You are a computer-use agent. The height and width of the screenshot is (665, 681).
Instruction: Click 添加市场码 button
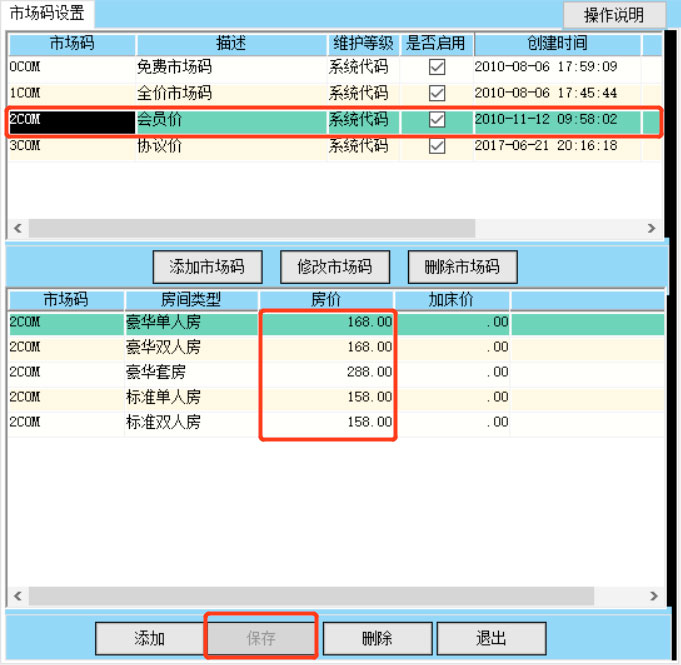point(208,267)
